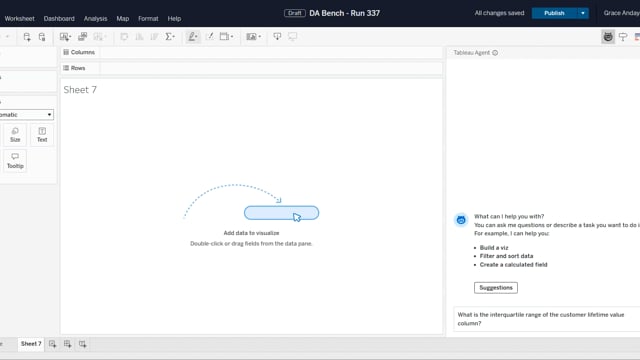The width and height of the screenshot is (640, 360).
Task: Click the toolbar icon next to Tableau Agent toggle
Action: 623,37
